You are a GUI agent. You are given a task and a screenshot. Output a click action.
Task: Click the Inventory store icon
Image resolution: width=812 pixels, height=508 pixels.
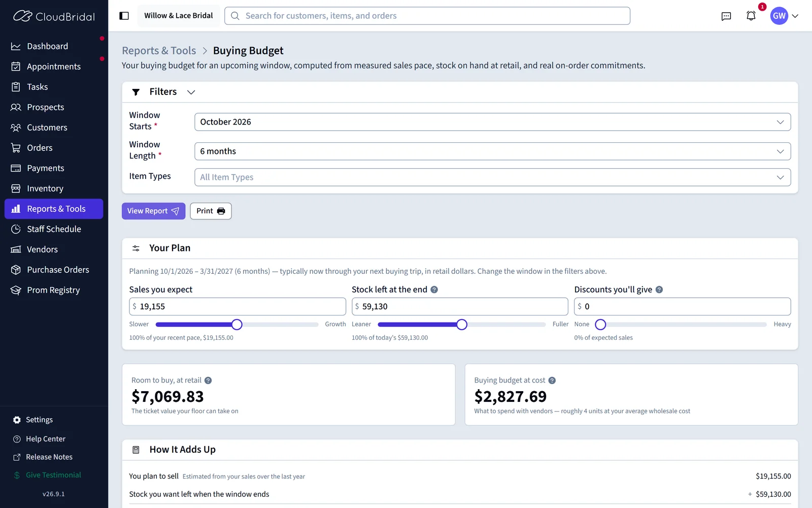pos(16,188)
